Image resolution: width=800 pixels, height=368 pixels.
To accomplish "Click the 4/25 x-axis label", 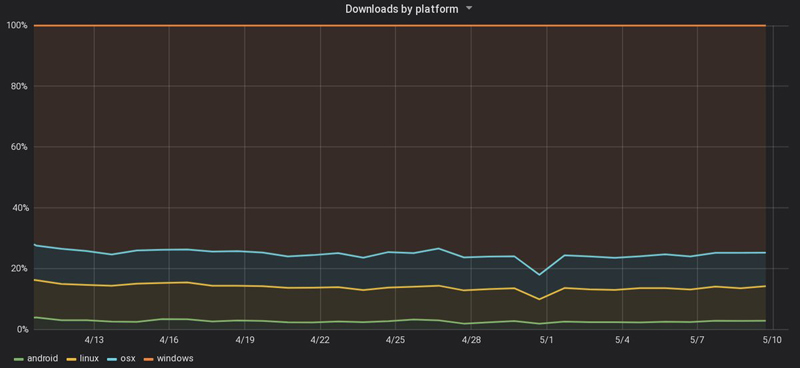I will [395, 340].
